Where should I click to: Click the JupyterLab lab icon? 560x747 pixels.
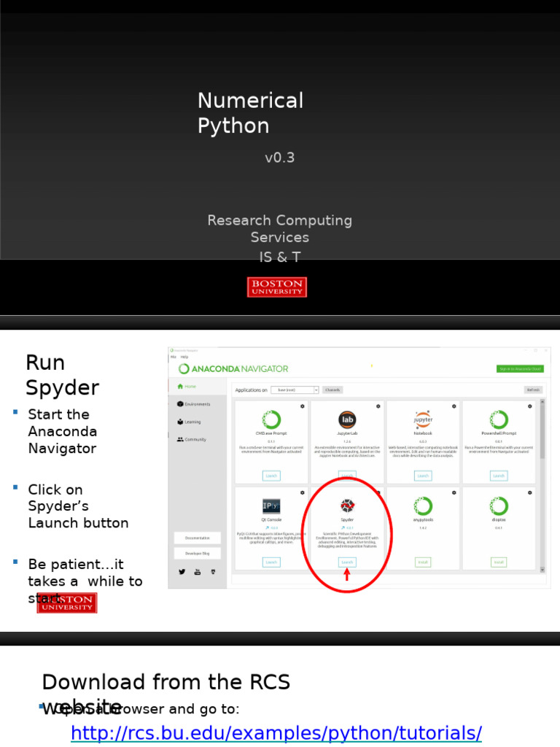click(347, 419)
